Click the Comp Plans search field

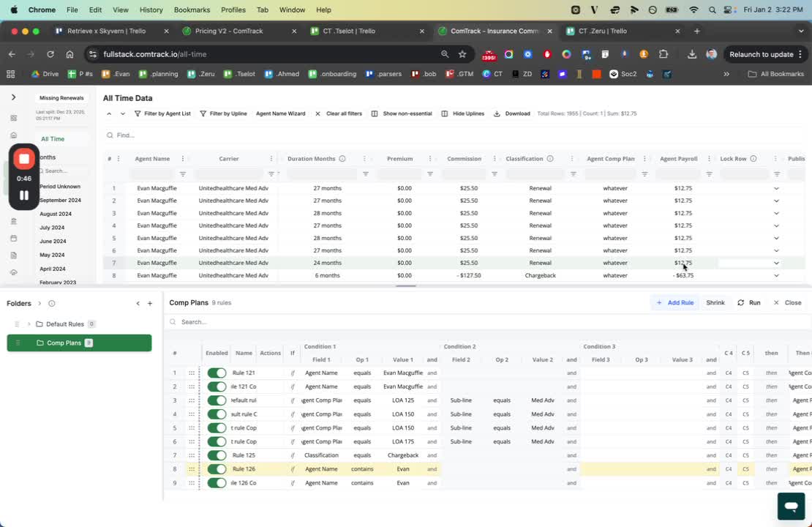[x=486, y=322]
